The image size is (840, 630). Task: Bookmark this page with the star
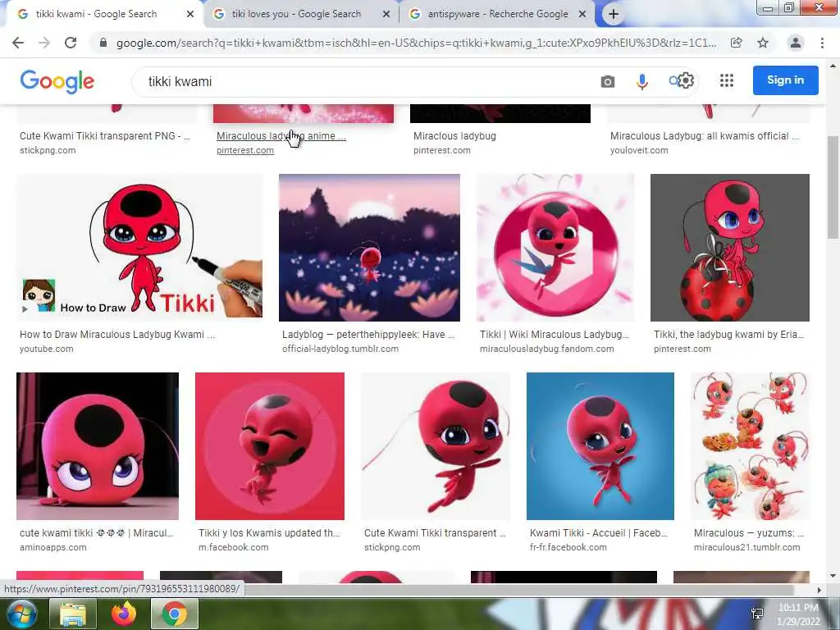click(763, 43)
